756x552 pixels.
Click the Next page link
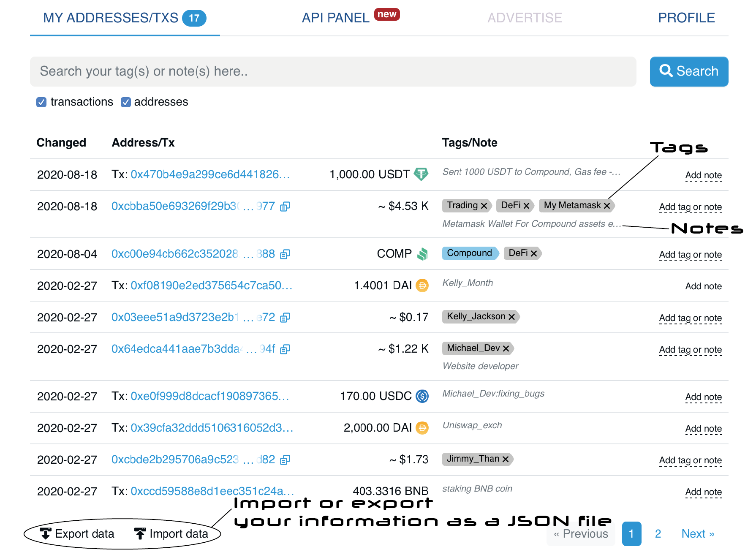pyautogui.click(x=697, y=534)
